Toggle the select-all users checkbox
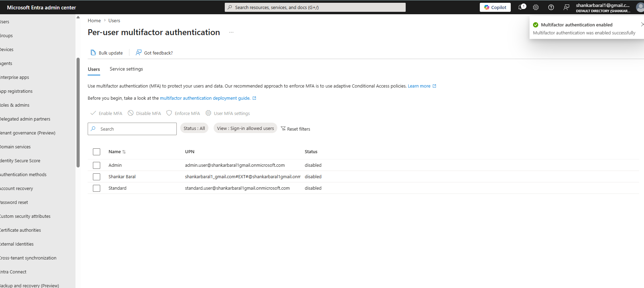This screenshot has width=644, height=288. tap(97, 152)
